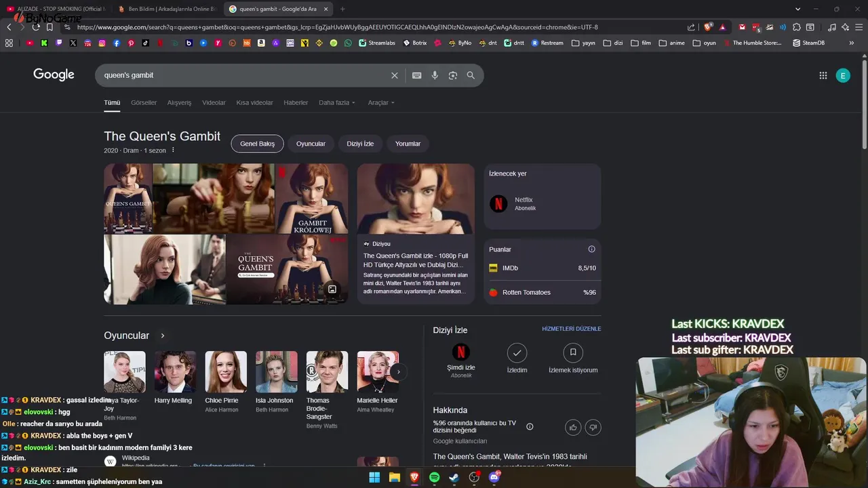Open Steam from the taskbar
Image resolution: width=868 pixels, height=488 pixels.
click(x=454, y=477)
